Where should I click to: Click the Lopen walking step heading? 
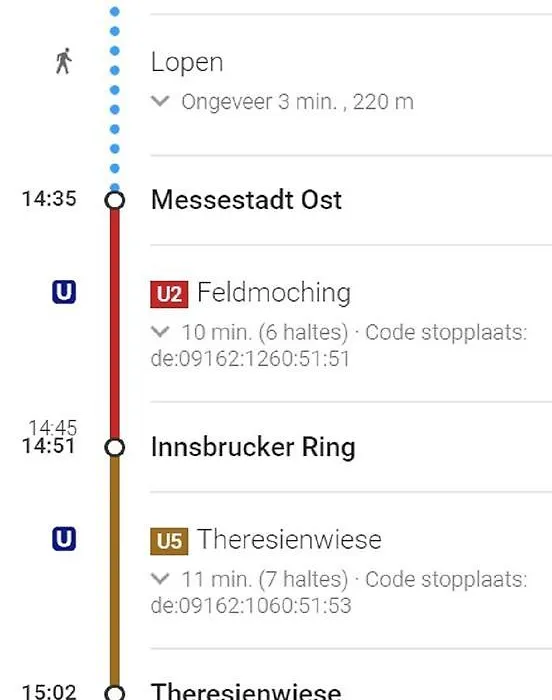click(x=187, y=63)
